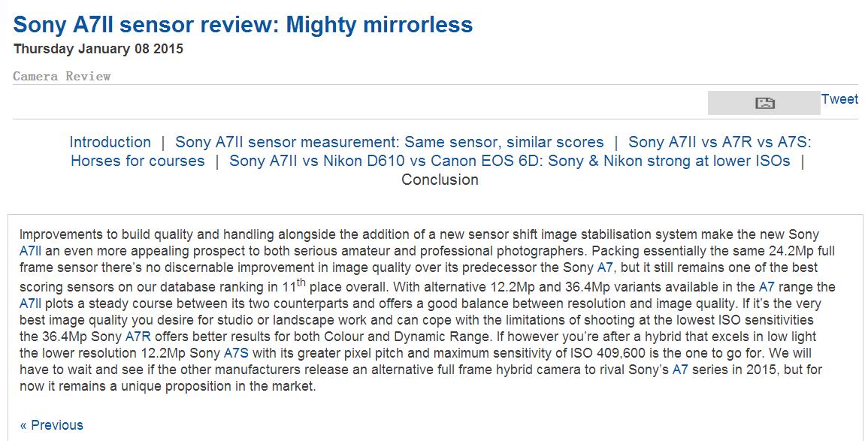The width and height of the screenshot is (868, 441).
Task: Go to the Conclusion section
Action: coord(440,180)
